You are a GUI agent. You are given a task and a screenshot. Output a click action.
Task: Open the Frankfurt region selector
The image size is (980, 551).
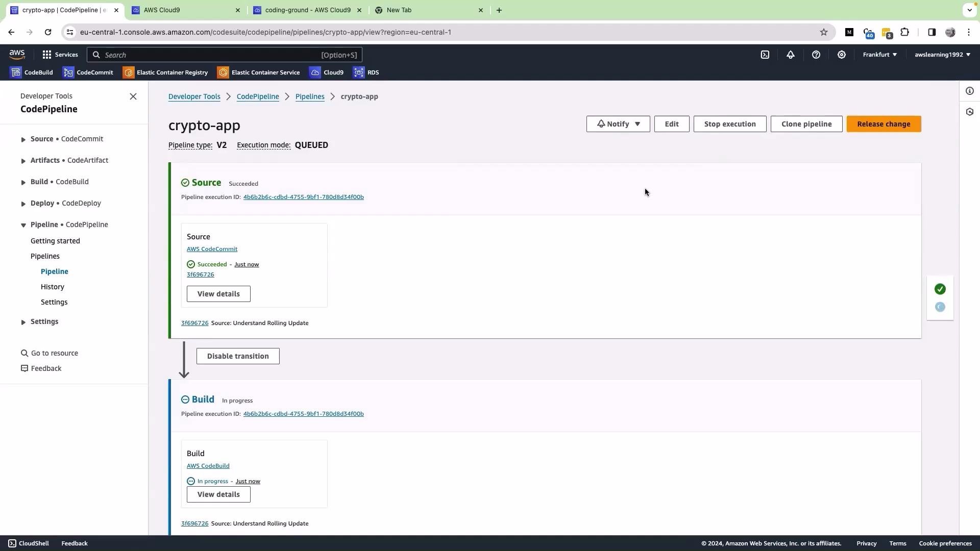[879, 55]
